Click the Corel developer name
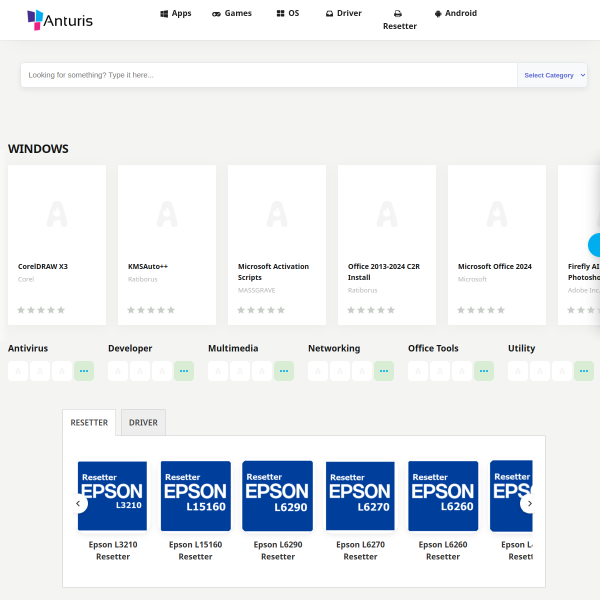This screenshot has height=600, width=600. [x=26, y=279]
